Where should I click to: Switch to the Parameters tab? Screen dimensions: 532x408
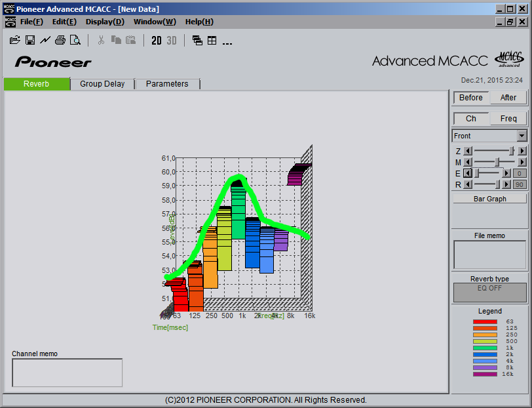click(167, 84)
